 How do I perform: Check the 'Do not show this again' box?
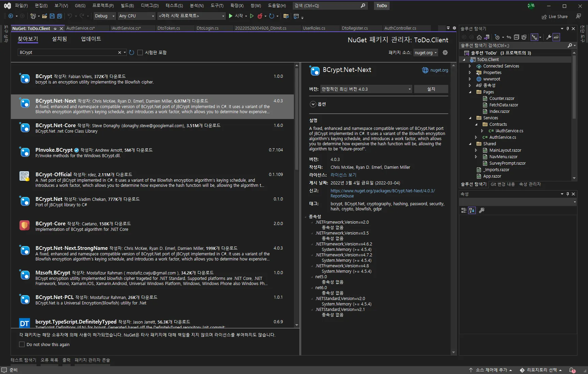[x=22, y=344]
